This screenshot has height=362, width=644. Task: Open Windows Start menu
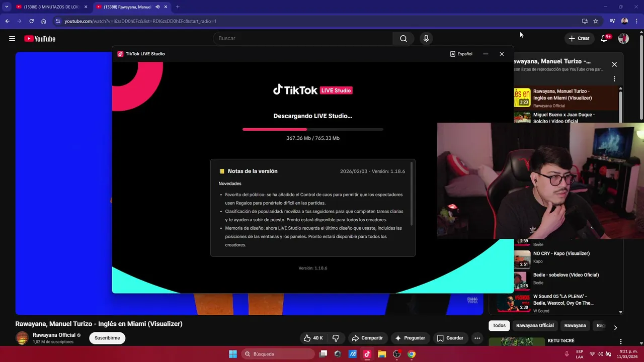click(233, 354)
